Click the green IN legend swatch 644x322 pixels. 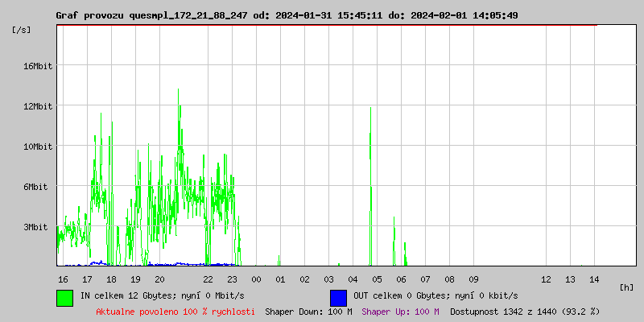[x=65, y=297]
